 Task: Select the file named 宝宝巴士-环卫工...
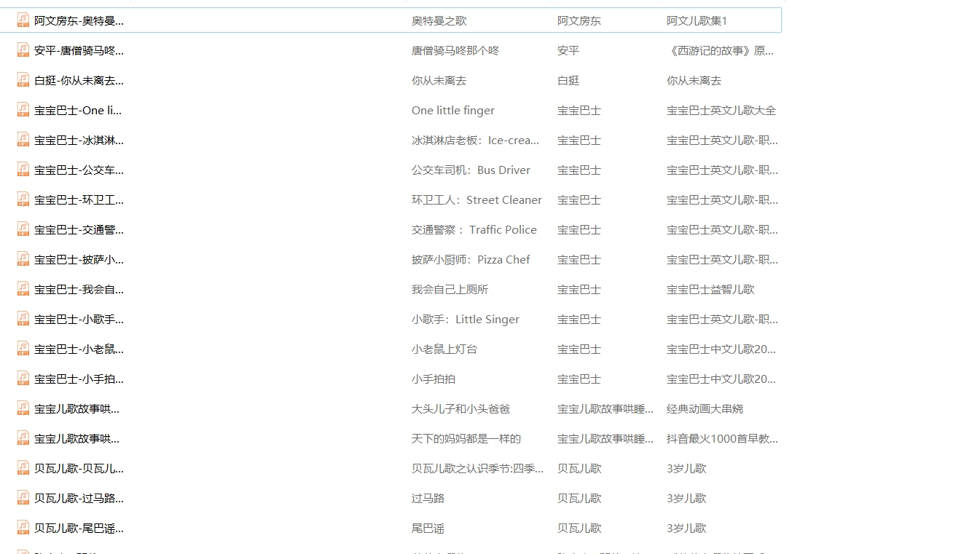click(x=79, y=200)
